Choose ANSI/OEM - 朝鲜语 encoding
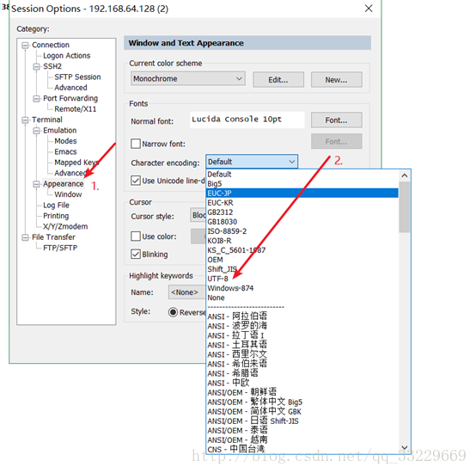This screenshot has height=473, width=476. tap(302, 392)
